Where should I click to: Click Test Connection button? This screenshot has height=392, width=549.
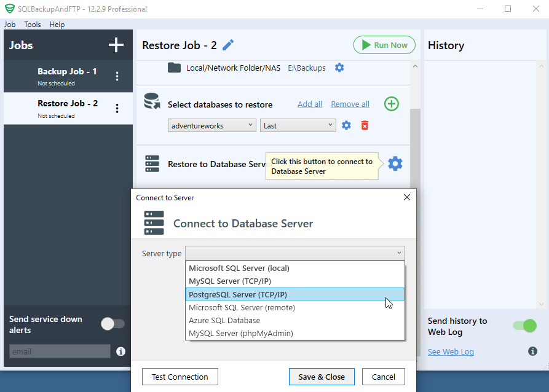(x=180, y=377)
